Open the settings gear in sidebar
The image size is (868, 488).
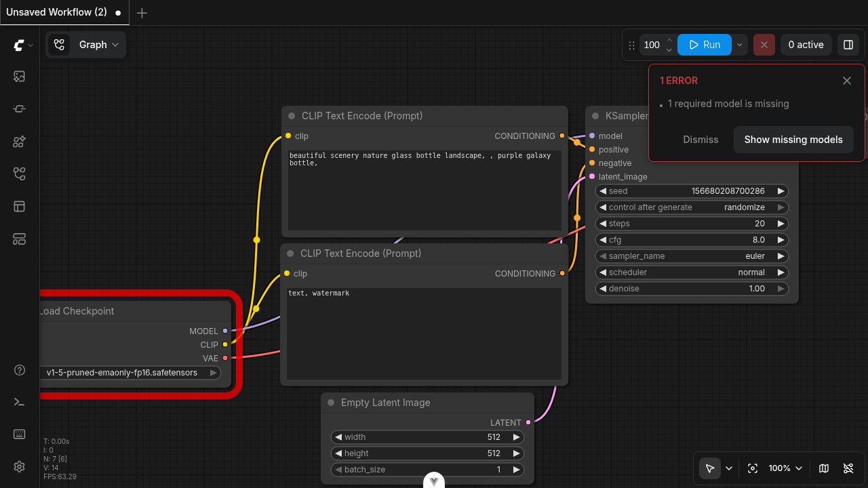(x=19, y=466)
